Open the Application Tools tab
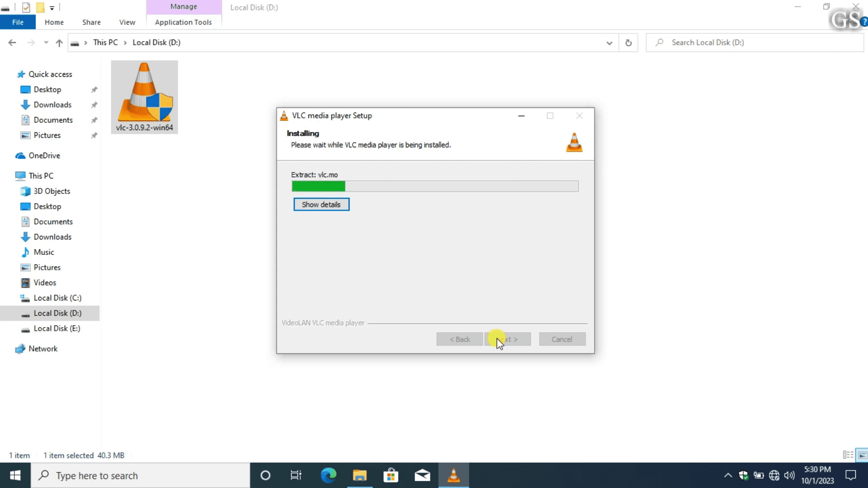Image resolution: width=868 pixels, height=488 pixels. tap(183, 22)
